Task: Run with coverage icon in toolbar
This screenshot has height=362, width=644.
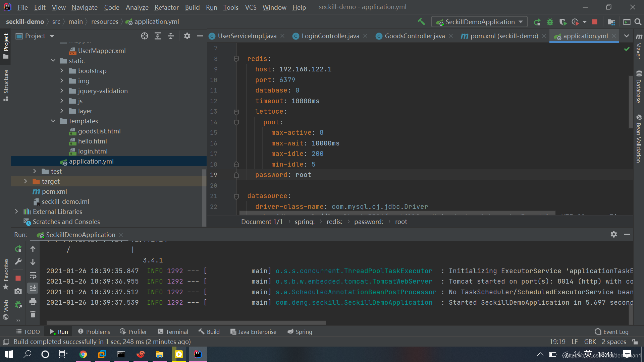Action: coord(563,22)
